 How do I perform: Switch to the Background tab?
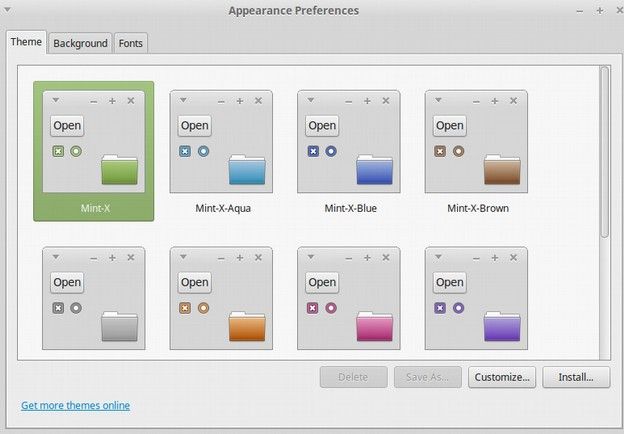click(x=80, y=43)
